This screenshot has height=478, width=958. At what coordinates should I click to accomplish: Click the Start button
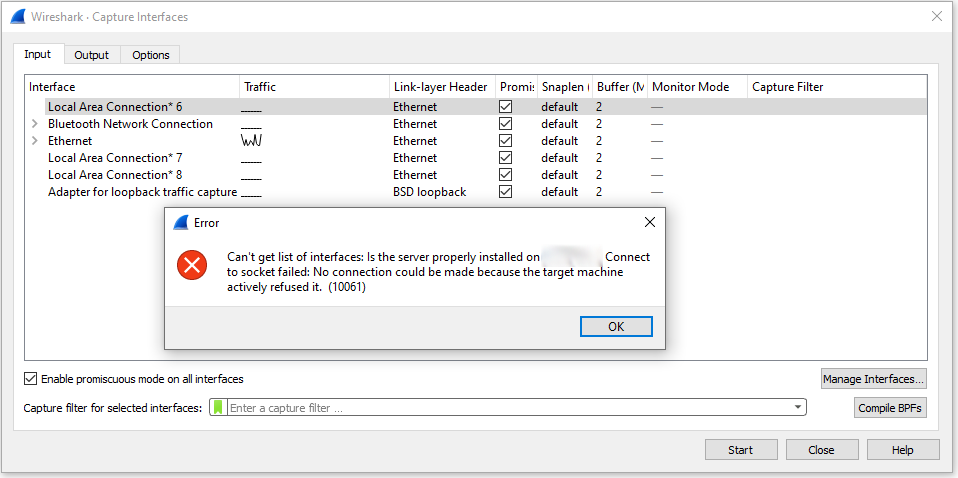740,450
